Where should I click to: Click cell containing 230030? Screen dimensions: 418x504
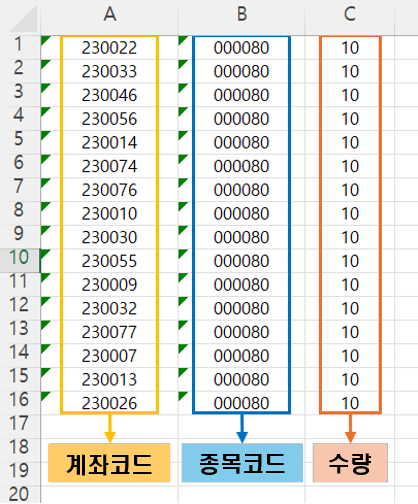109,237
